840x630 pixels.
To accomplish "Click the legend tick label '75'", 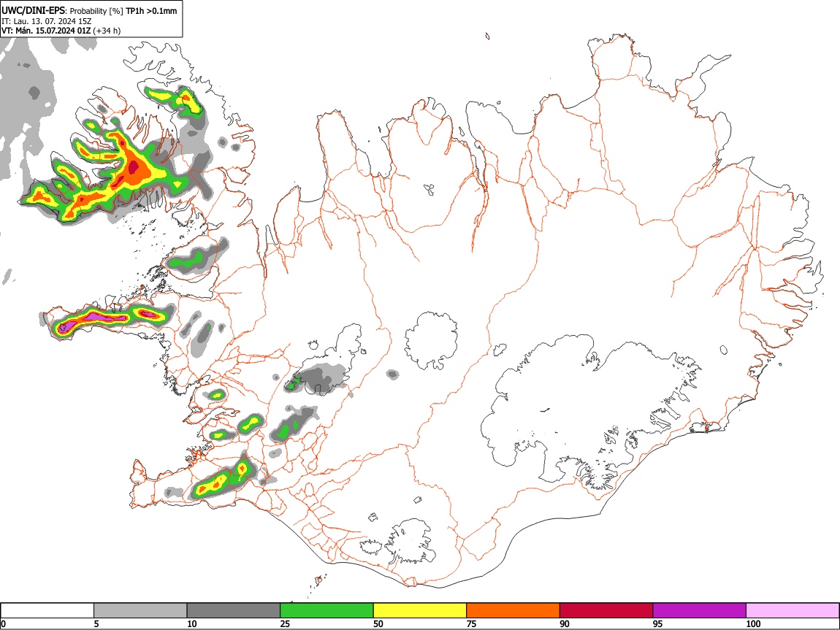I will coord(471,623).
